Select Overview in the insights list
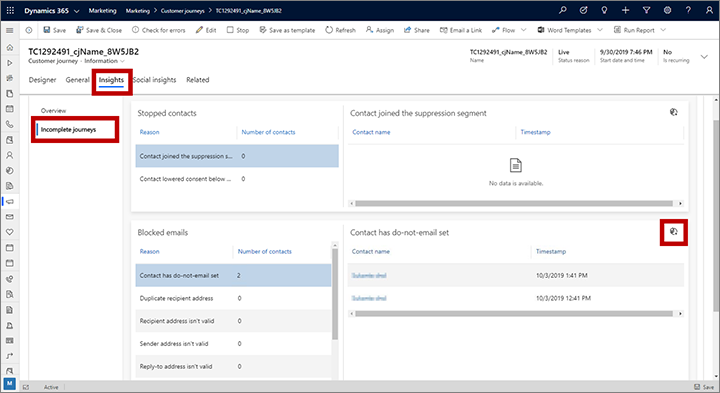 click(53, 111)
